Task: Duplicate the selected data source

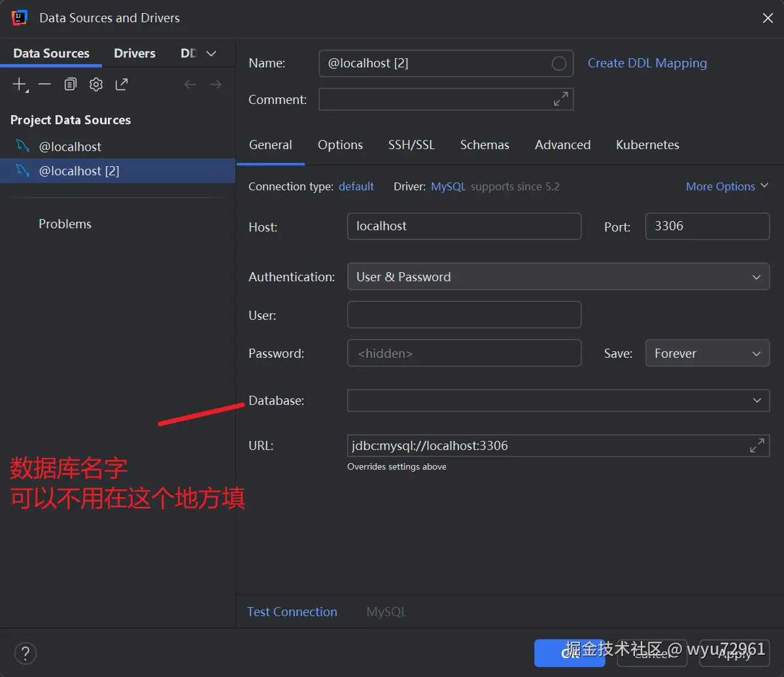Action: (71, 84)
